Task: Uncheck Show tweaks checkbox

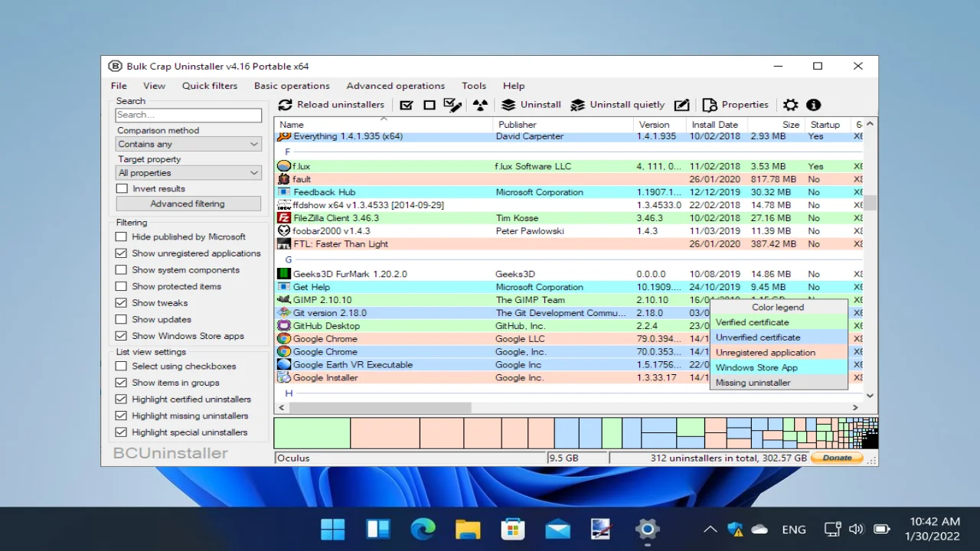Action: pyautogui.click(x=122, y=303)
